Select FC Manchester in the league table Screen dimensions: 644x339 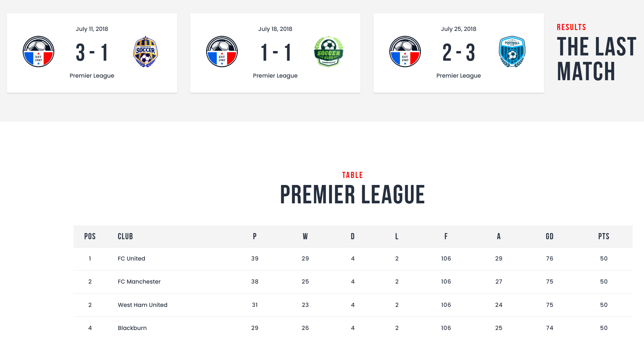[x=139, y=282]
